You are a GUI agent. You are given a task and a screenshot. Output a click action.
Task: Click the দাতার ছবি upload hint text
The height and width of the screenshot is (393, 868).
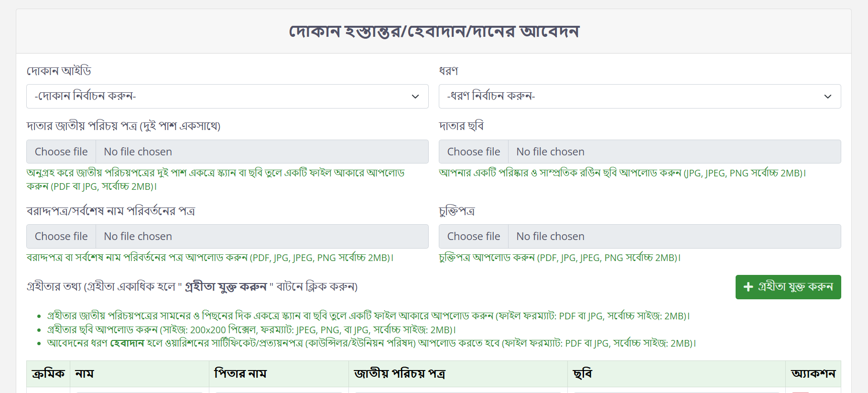point(622,173)
